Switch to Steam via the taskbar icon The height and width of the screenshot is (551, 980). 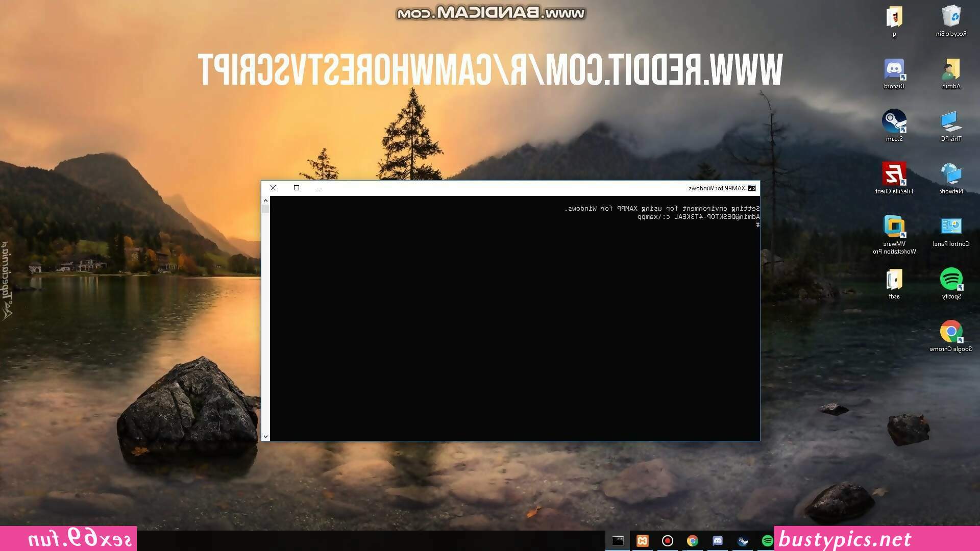(743, 541)
